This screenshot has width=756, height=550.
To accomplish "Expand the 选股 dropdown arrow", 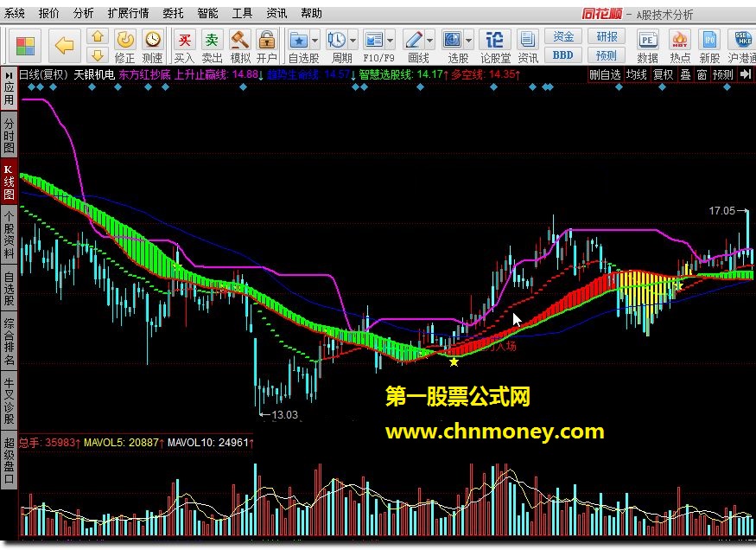I will tap(468, 41).
